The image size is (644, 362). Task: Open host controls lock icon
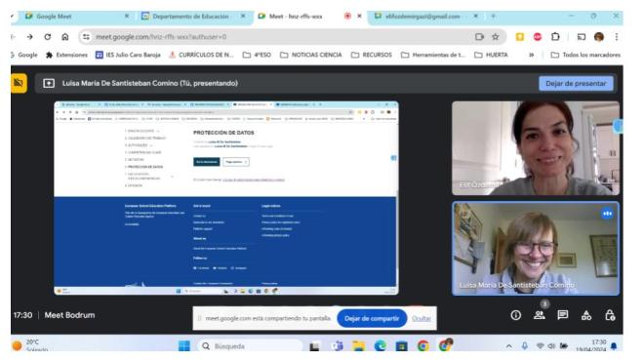(610, 315)
